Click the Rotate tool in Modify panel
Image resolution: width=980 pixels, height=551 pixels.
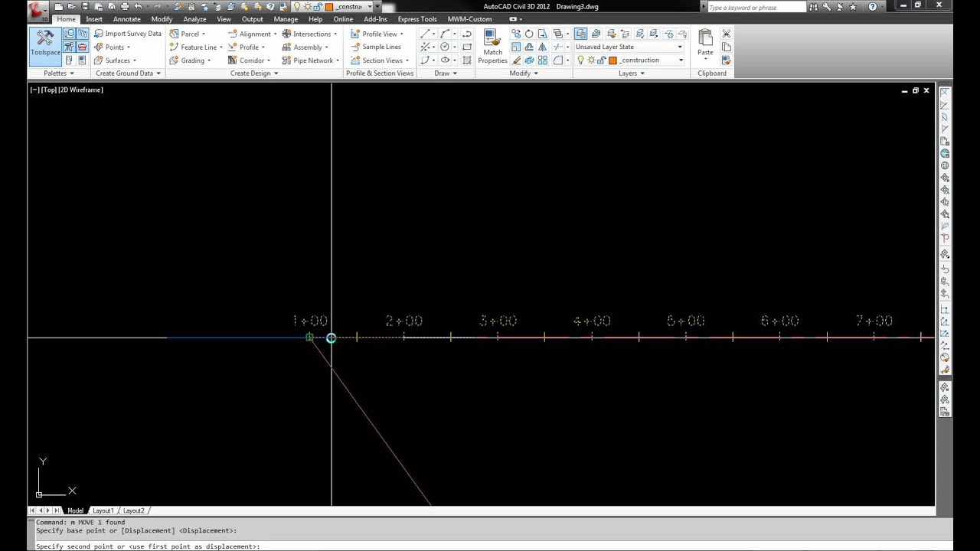point(529,34)
